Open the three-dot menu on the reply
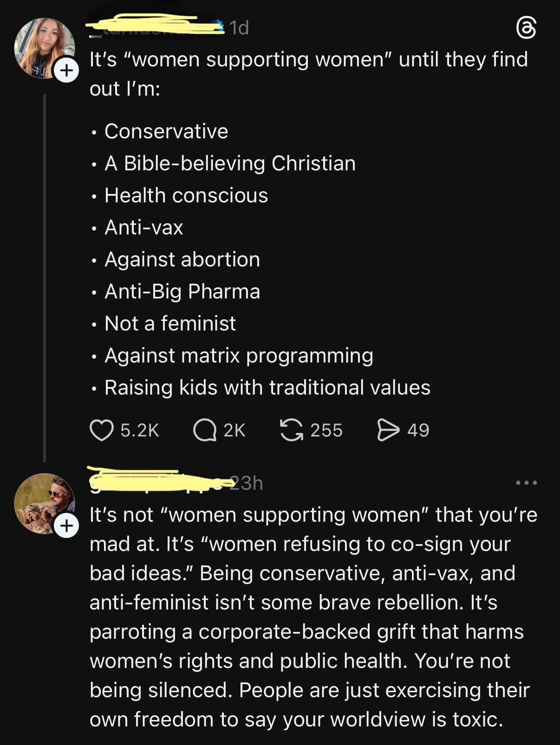Viewport: 560px width, 745px height. pos(526,483)
